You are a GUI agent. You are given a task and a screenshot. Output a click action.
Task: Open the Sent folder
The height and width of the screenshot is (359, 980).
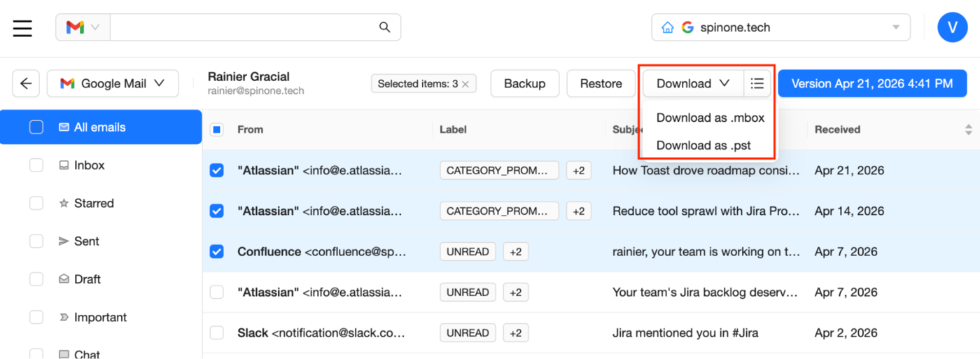87,241
